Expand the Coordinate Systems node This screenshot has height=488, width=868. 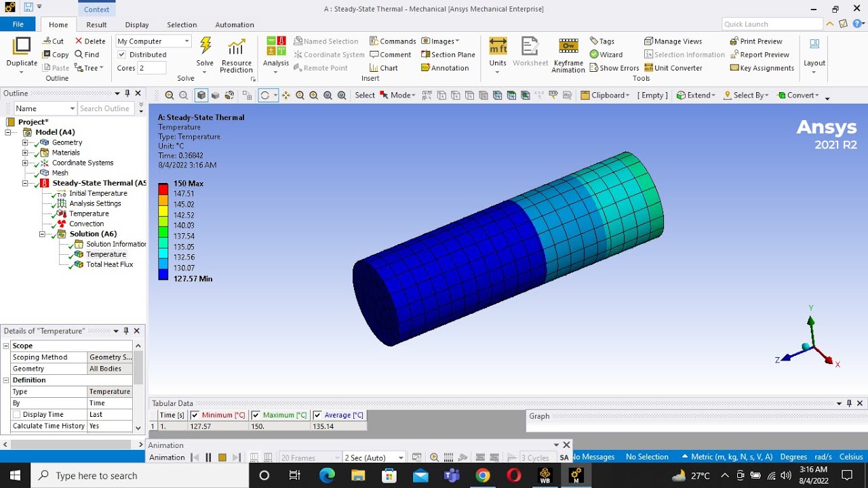[25, 163]
